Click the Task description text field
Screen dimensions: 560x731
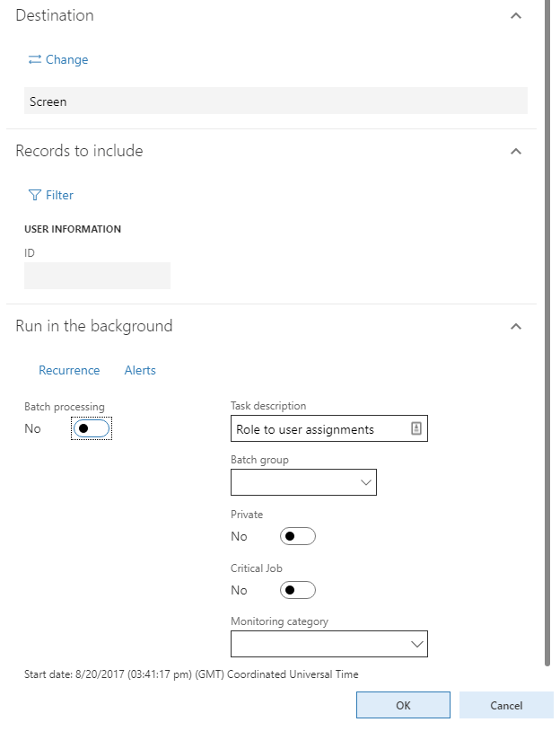(x=329, y=428)
